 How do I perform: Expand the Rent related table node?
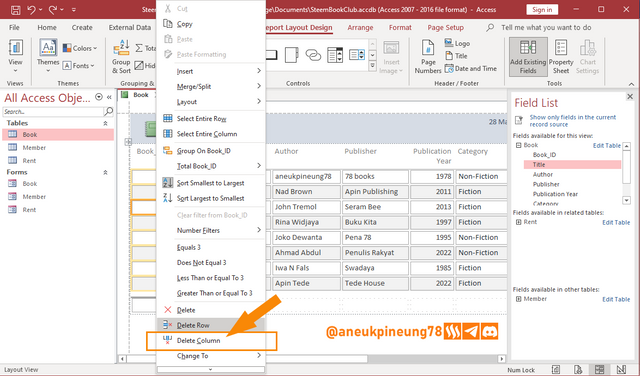click(x=518, y=222)
